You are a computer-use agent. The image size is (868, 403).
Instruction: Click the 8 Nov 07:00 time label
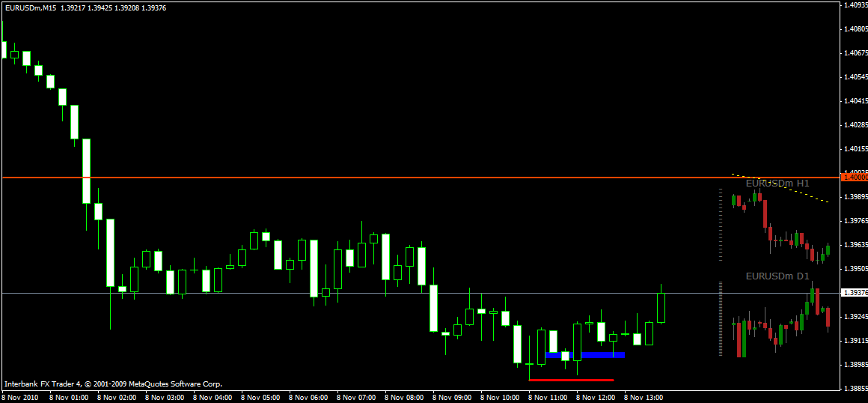tap(356, 398)
